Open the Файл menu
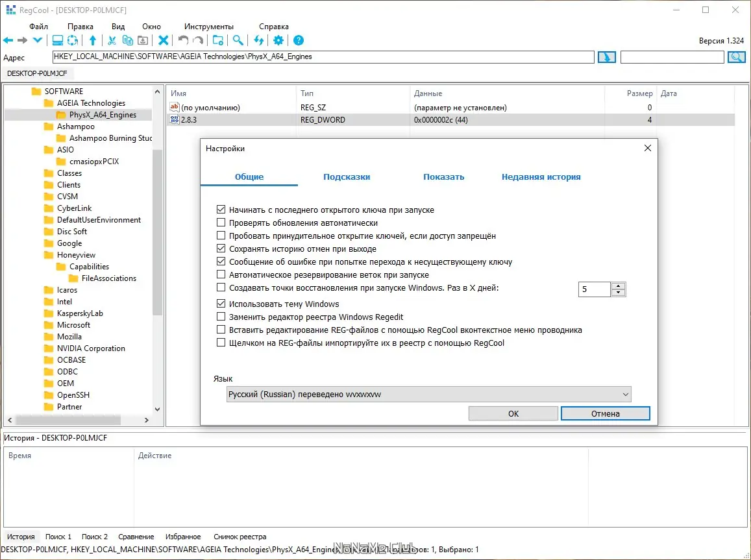Screen dimensions: 751x560 [x=38, y=27]
